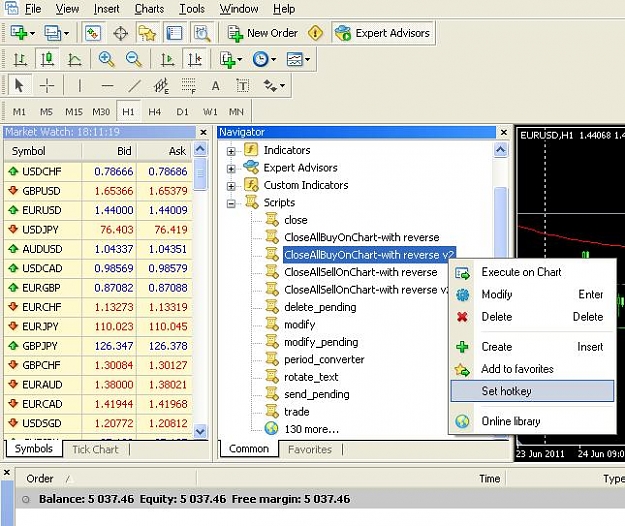
Task: Select the Crosshair cursor tool
Action: tap(47, 85)
